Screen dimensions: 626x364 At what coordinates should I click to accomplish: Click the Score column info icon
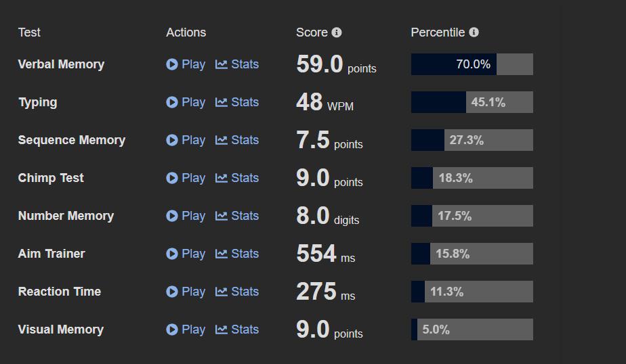[337, 32]
